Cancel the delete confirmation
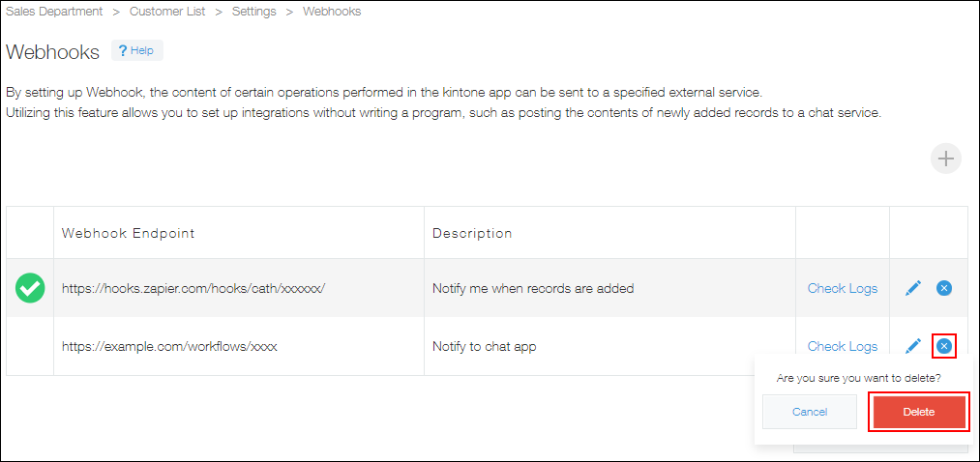 coord(810,412)
